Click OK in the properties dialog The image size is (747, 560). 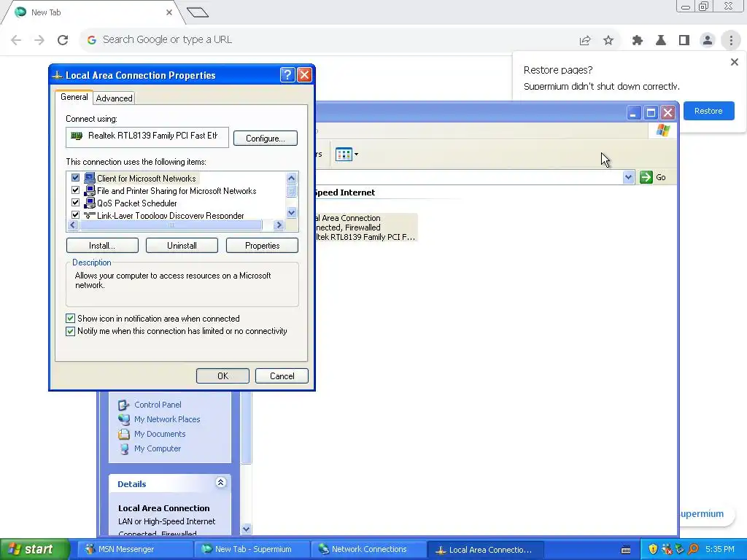tap(222, 376)
